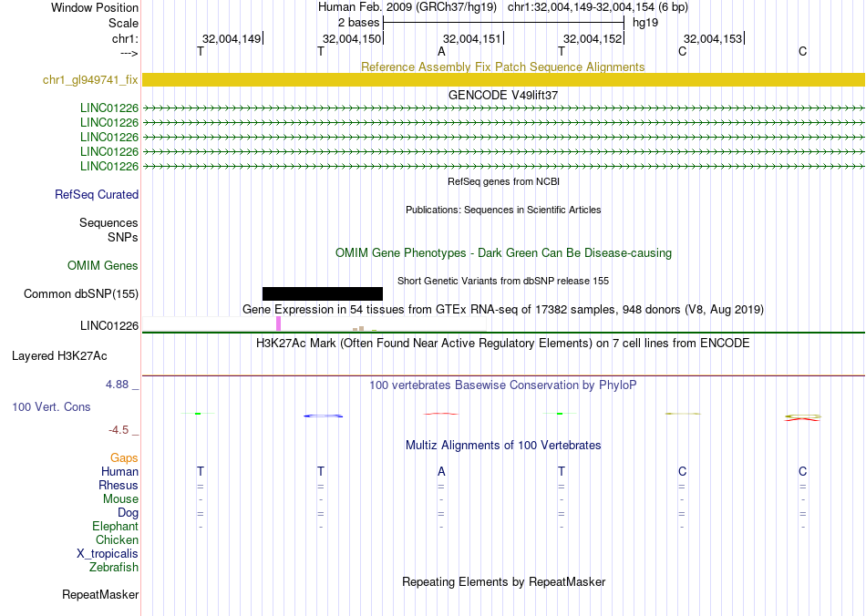Click the '2 bases' scale bar label
866x616 pixels.
(359, 23)
